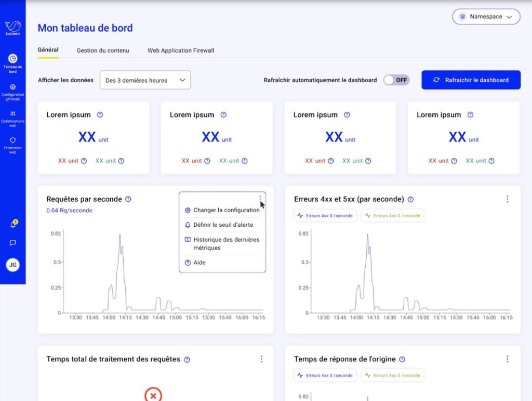Open Optimisations web sidebar icon

12,119
